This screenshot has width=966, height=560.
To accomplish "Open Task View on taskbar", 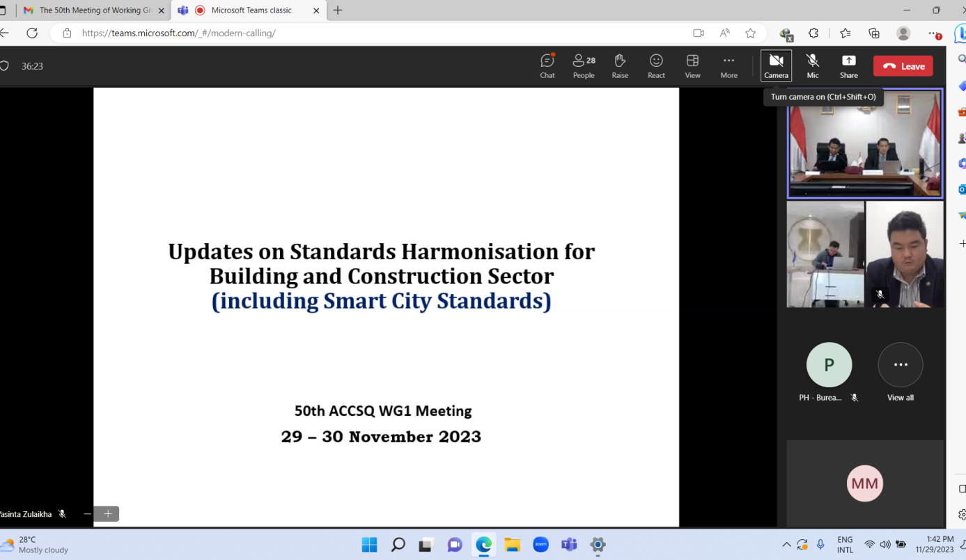I will 426,545.
